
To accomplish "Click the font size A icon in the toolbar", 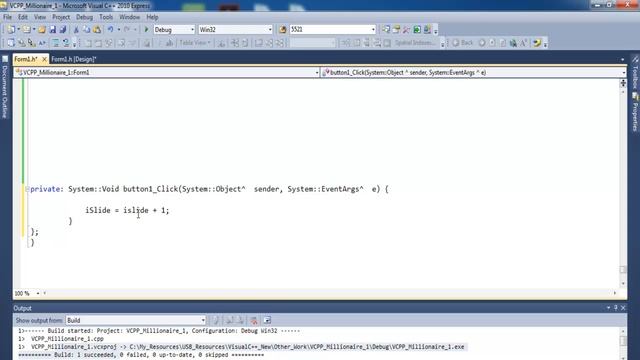I will [524, 43].
